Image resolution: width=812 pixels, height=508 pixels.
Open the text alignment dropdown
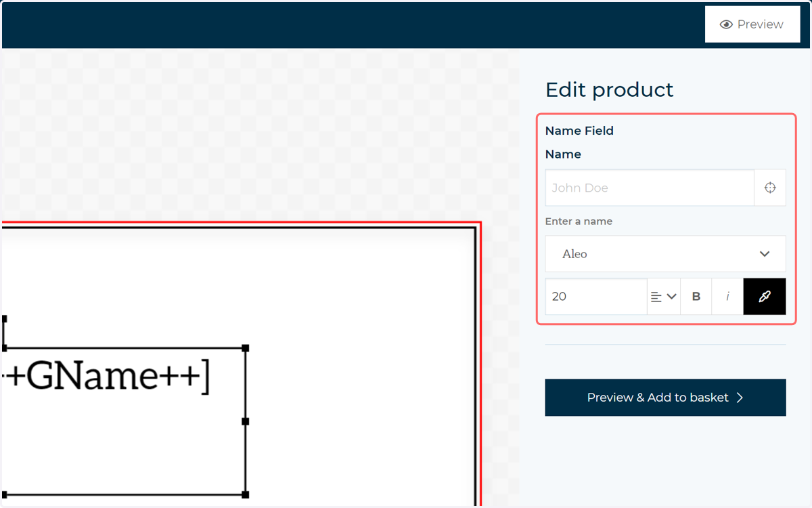pos(663,297)
